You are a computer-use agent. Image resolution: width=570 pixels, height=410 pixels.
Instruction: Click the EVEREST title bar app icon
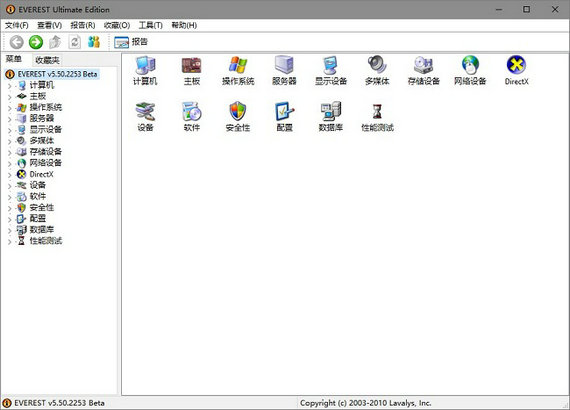[x=10, y=9]
